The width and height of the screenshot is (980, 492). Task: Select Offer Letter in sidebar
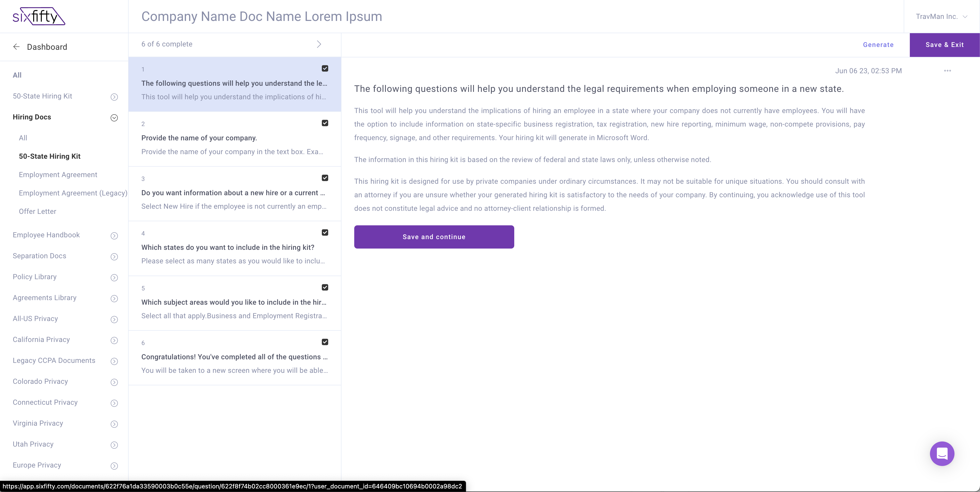click(x=37, y=211)
